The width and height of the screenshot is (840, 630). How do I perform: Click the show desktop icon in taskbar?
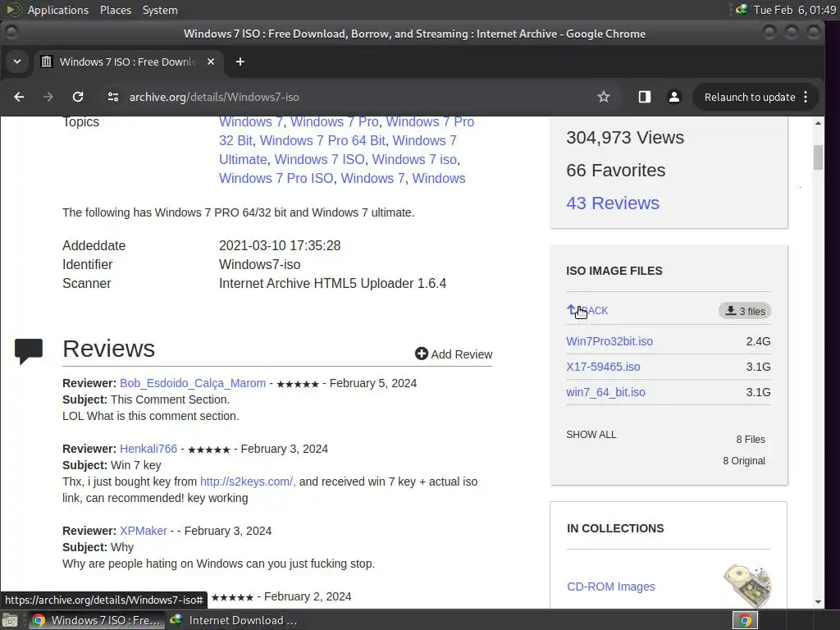(x=10, y=620)
